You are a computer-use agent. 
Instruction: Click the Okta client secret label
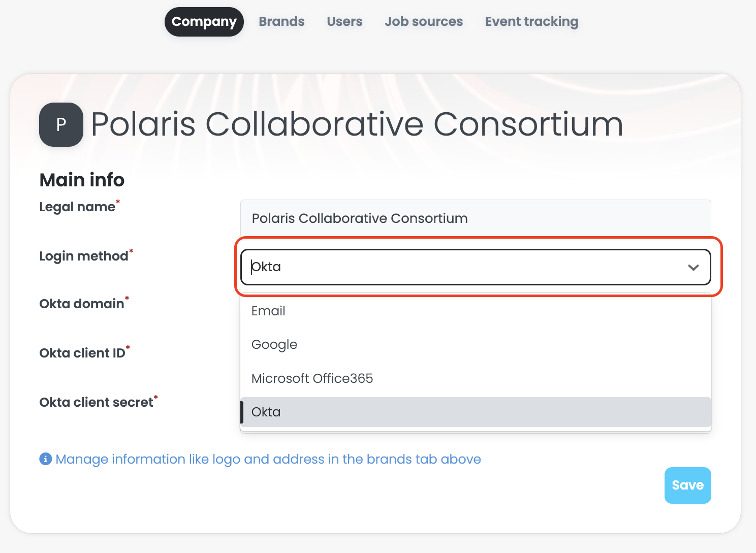coord(97,402)
